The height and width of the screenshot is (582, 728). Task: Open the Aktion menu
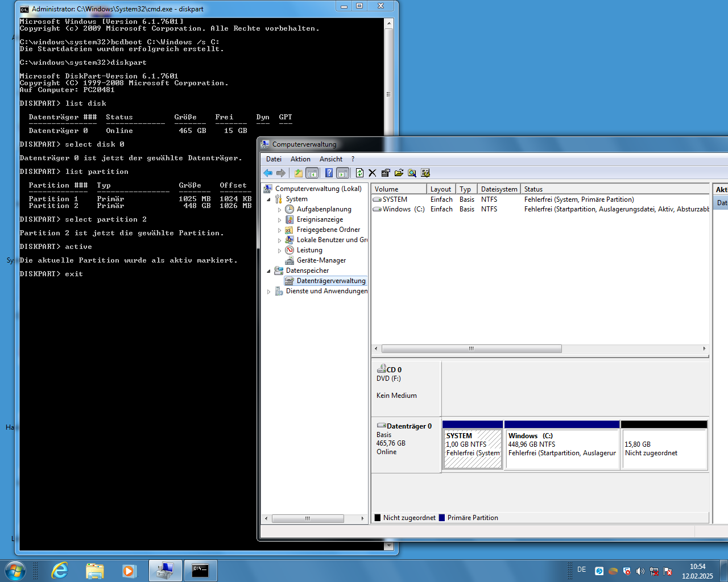click(x=300, y=159)
